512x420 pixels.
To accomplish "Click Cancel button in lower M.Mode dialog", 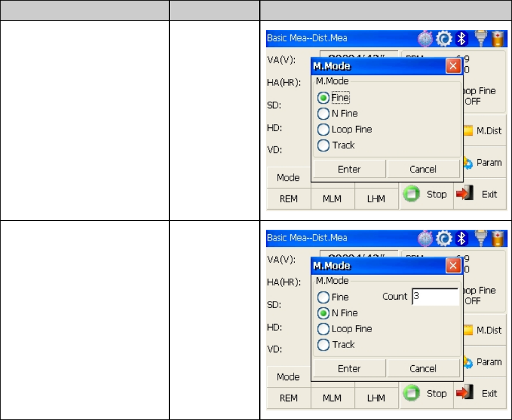I will (x=423, y=368).
